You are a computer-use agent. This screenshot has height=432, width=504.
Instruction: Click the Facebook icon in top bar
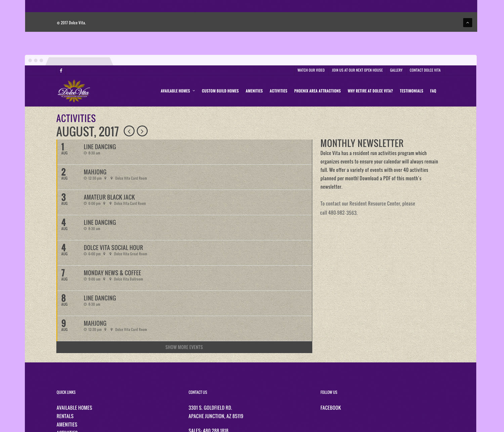coord(61,70)
